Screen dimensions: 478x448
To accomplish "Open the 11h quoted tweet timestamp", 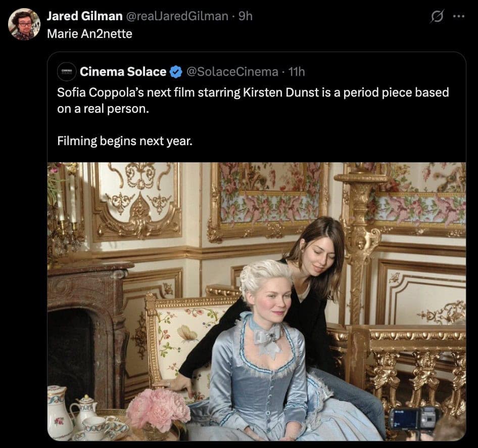I will tap(297, 72).
